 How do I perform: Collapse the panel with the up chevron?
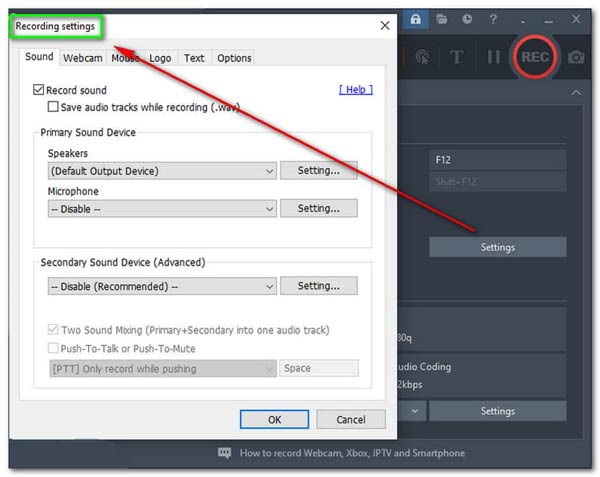[576, 93]
